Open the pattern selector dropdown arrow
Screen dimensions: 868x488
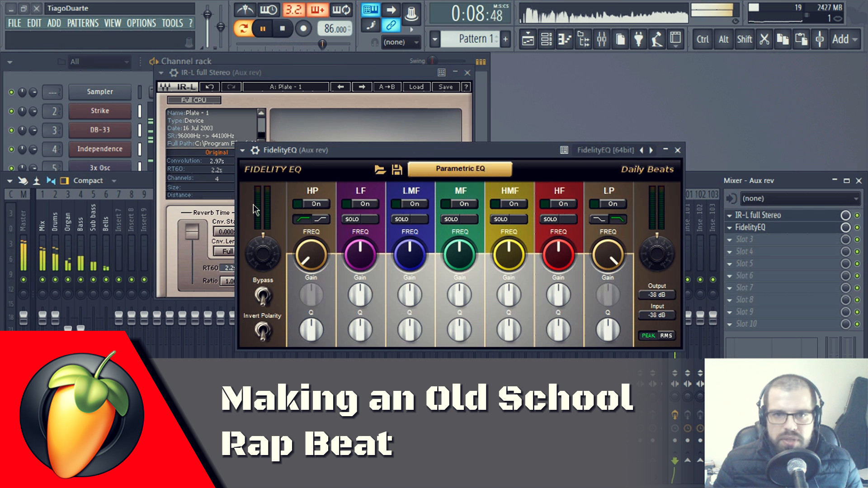434,39
